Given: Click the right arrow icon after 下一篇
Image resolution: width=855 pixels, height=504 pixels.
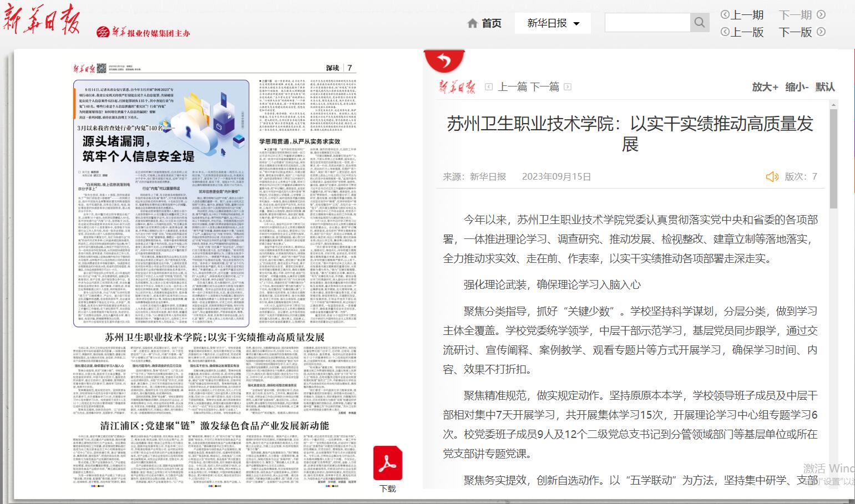Looking at the screenshot, I should [568, 87].
